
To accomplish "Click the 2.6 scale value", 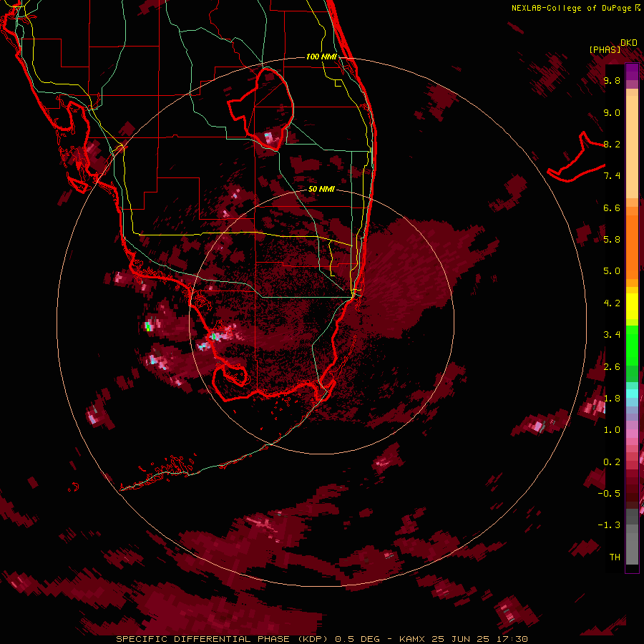I will [612, 367].
